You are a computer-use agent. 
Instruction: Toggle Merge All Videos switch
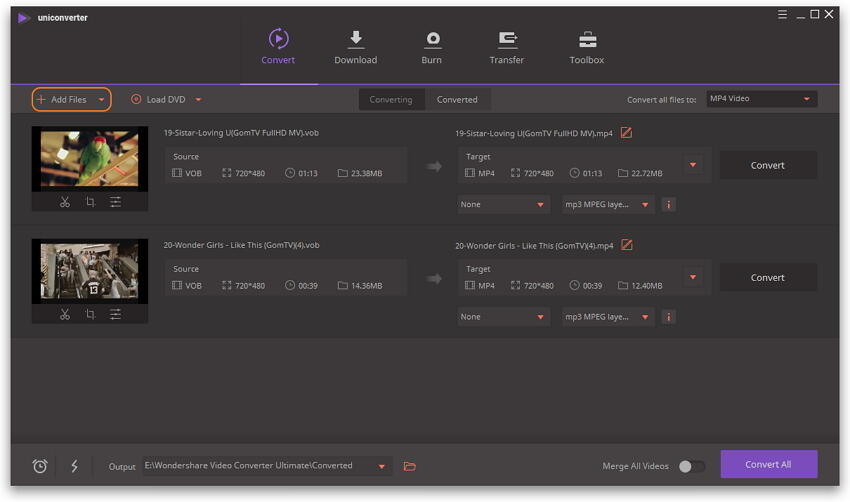coord(691,466)
